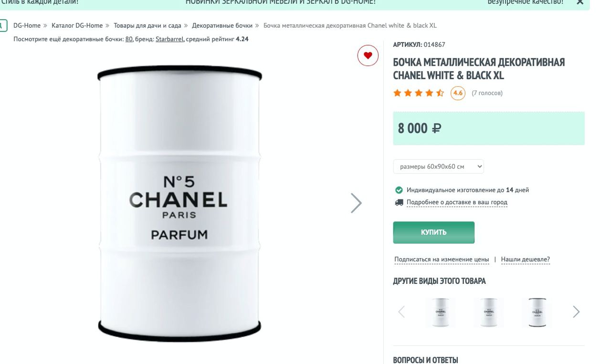The width and height of the screenshot is (611, 364).
Task: Navigate to Декоративные бочки breadcrumb
Action: [x=222, y=25]
